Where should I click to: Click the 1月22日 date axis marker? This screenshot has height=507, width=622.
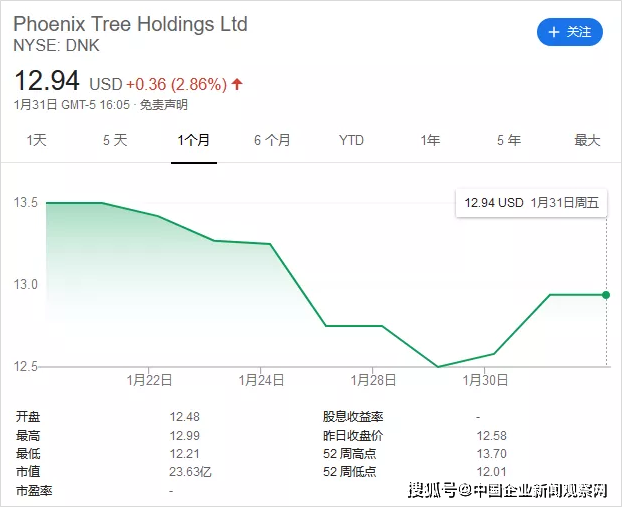(x=149, y=380)
